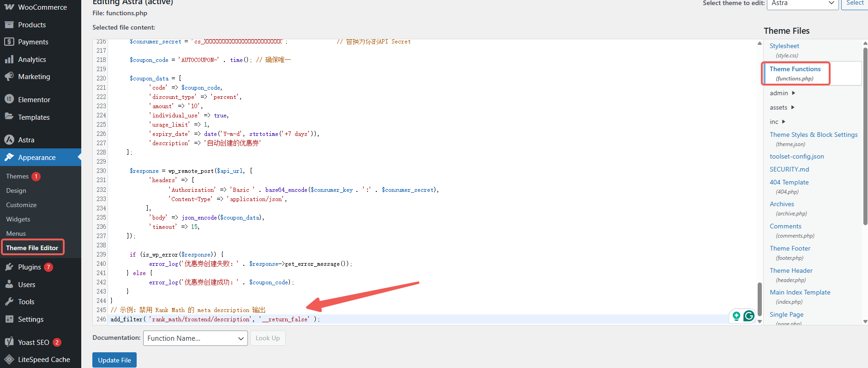868x368 pixels.
Task: Open the Function Name documentation dropdown
Action: pos(195,338)
